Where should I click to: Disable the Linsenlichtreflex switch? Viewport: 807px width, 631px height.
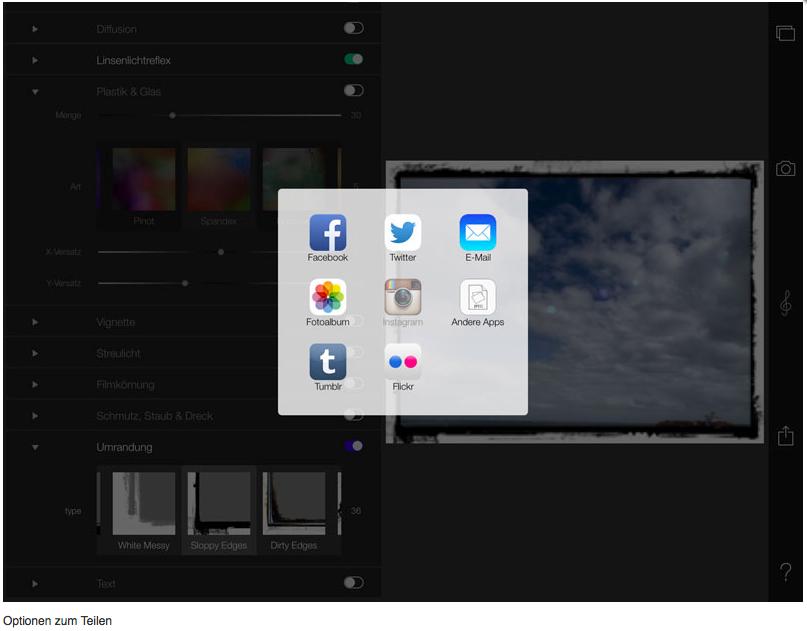(353, 60)
